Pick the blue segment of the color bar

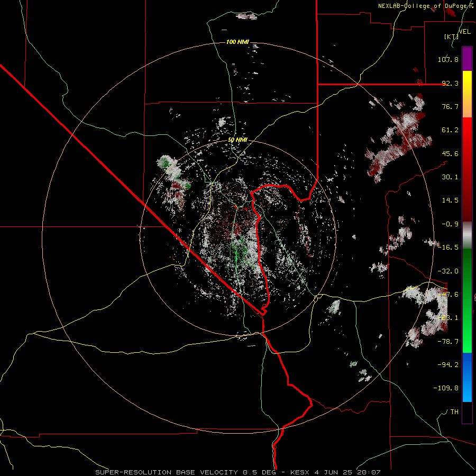pyautogui.click(x=467, y=377)
